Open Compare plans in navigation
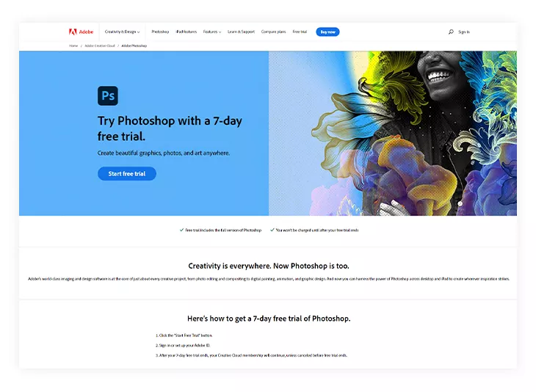The height and width of the screenshot is (392, 536). 273,32
